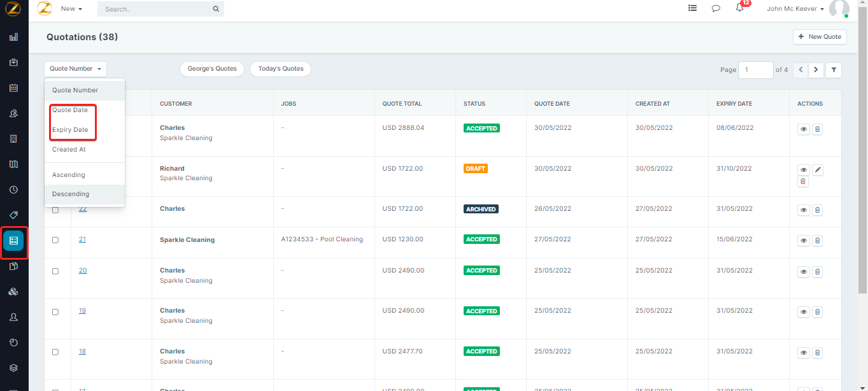Select Ascending sort order option
The height and width of the screenshot is (391, 868).
[68, 175]
